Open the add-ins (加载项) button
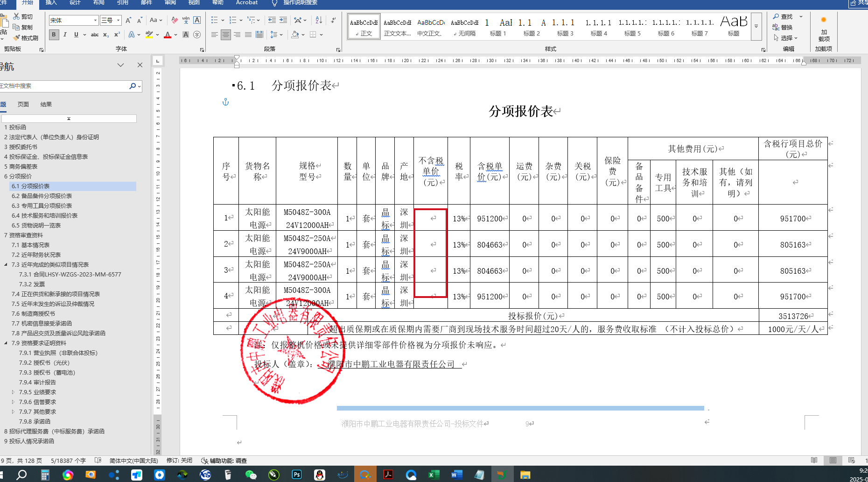Viewport: 868px width, 482px height. pos(824,28)
